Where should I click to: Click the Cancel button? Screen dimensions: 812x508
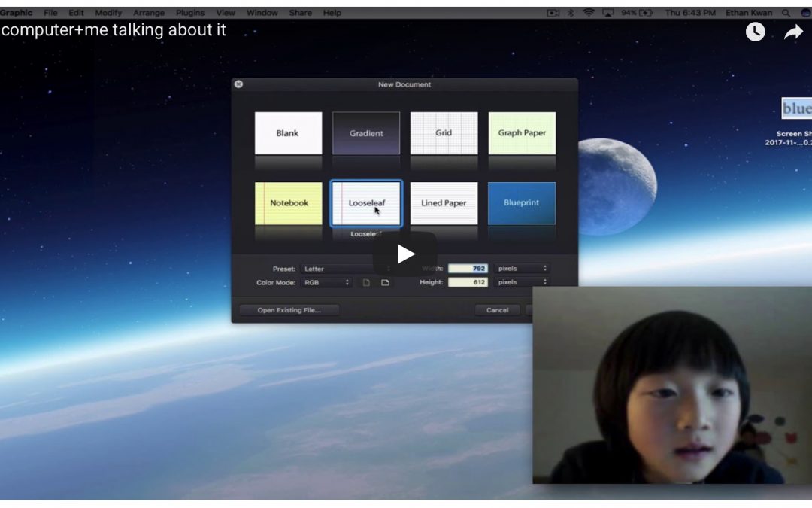[497, 310]
